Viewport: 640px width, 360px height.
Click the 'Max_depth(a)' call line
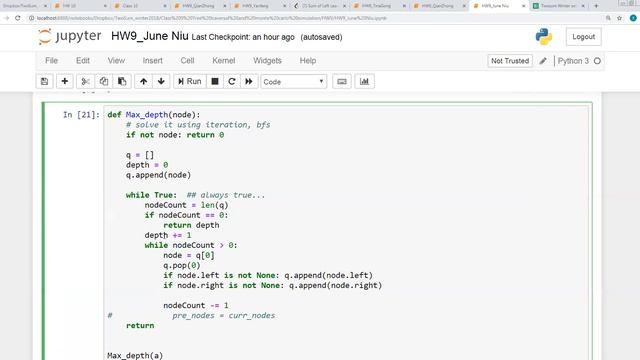[135, 356]
